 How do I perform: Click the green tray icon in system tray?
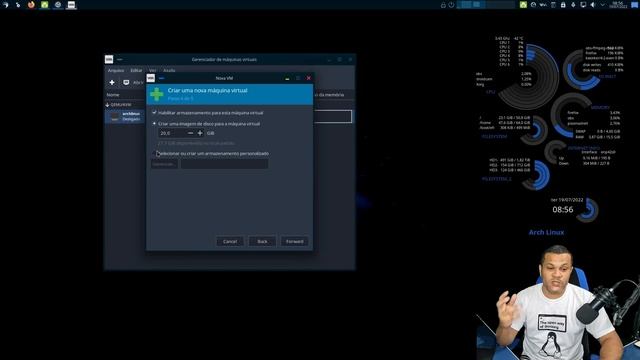point(523,5)
